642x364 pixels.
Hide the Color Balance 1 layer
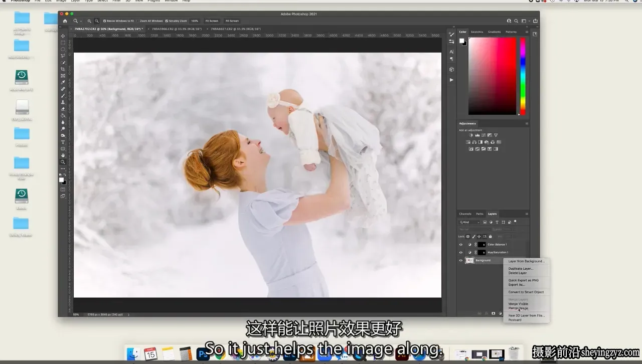tap(461, 245)
